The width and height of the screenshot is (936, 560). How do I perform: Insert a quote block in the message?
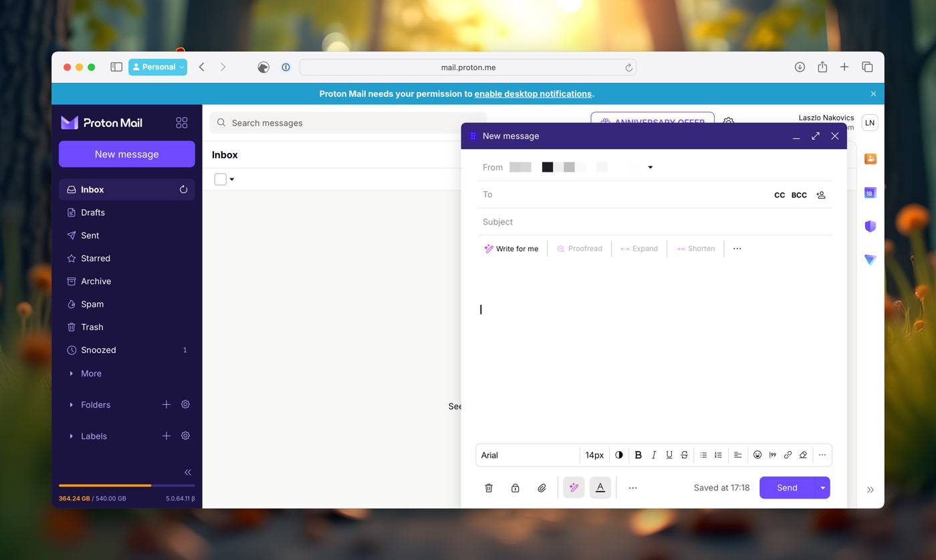pos(773,455)
